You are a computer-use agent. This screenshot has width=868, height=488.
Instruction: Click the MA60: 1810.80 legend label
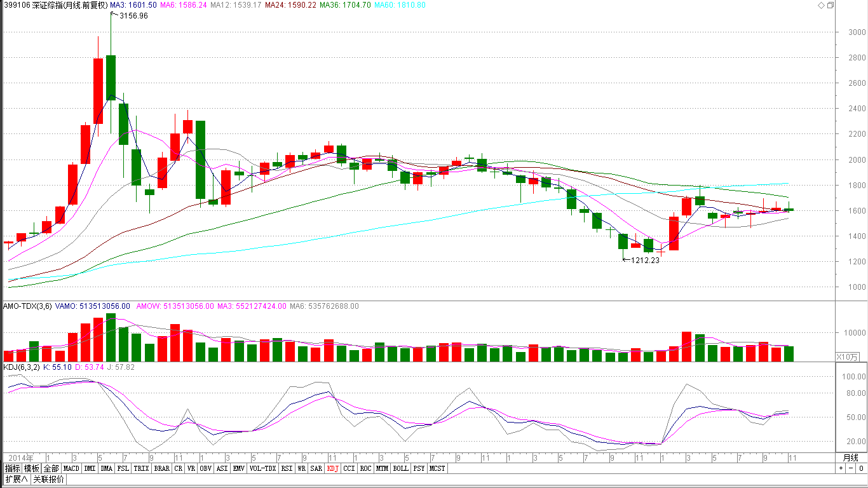pos(400,5)
